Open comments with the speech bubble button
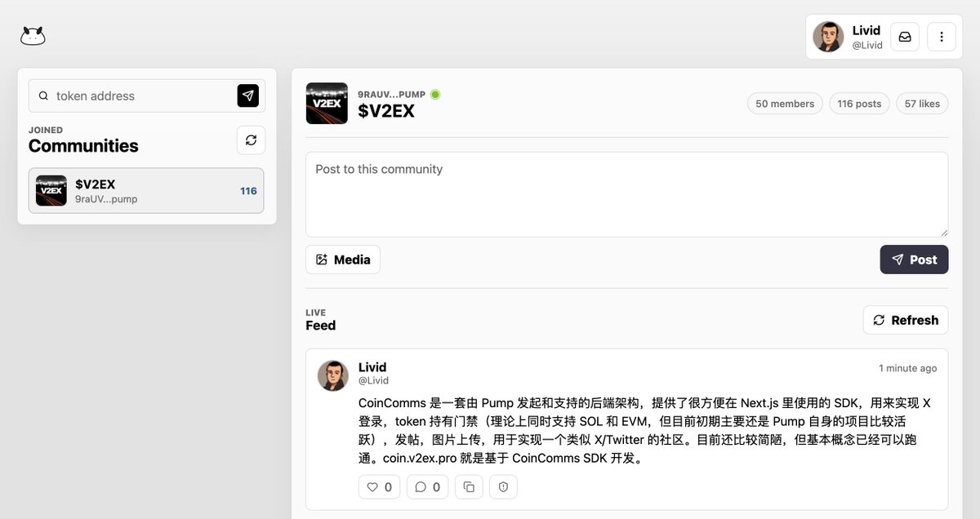Screen dimensions: 980x519 point(427,487)
